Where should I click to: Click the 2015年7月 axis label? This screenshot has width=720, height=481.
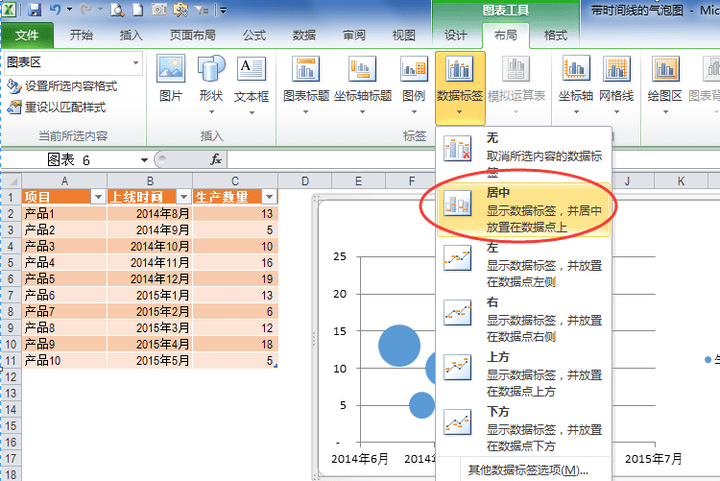[x=653, y=459]
